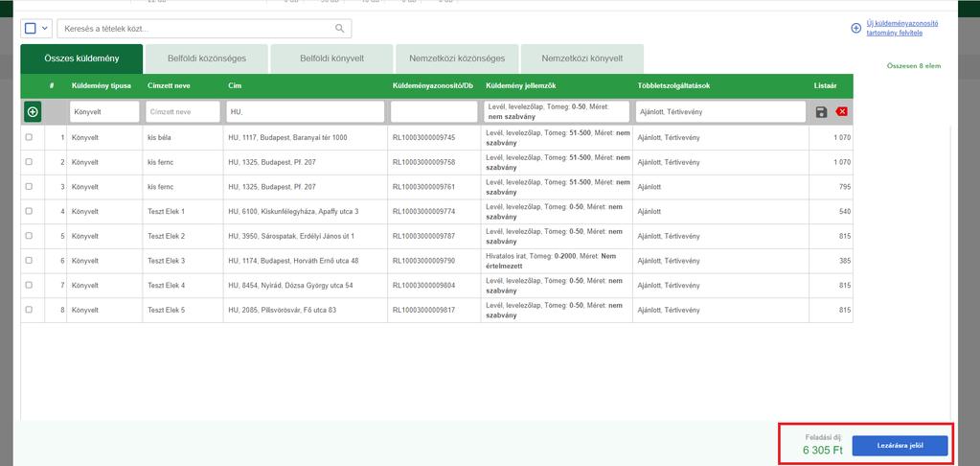Open the Összes küldemény tab
The height and width of the screenshot is (466, 980).
click(x=81, y=58)
